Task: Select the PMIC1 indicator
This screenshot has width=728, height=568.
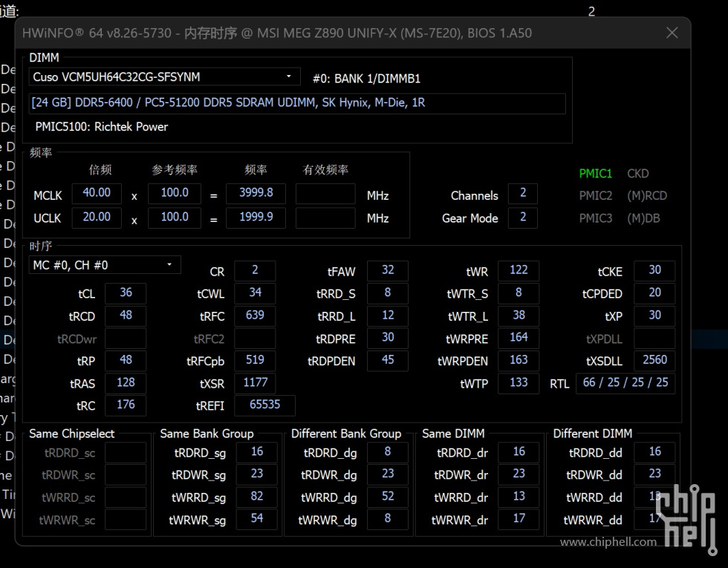Action: pyautogui.click(x=595, y=174)
